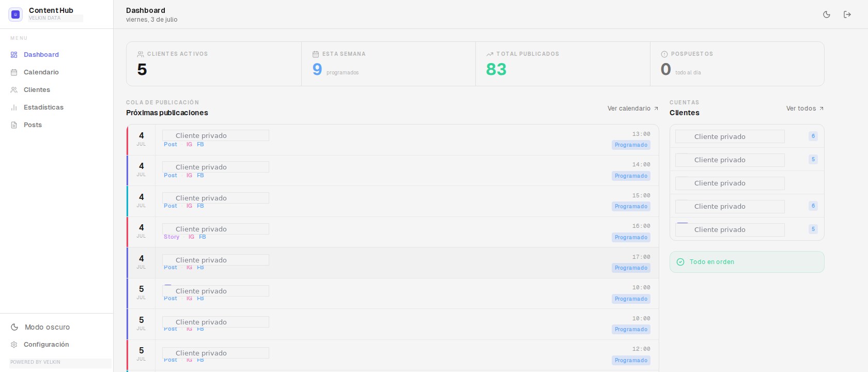Click the Ver todos arrow icon

[822, 109]
